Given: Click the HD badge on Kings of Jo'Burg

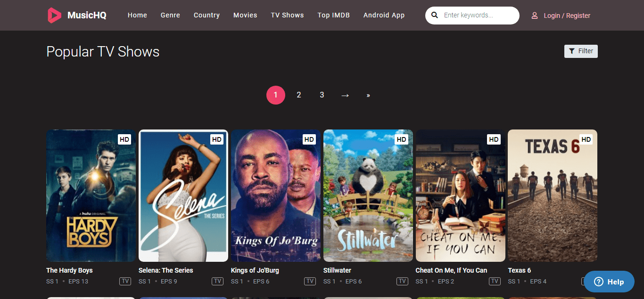Looking at the screenshot, I should (309, 139).
